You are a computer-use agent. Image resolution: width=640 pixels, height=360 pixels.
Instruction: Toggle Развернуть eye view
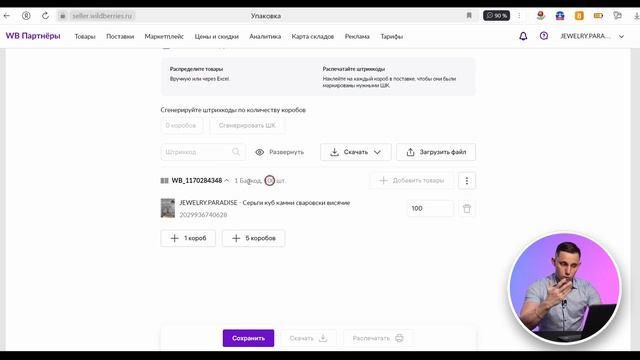(x=280, y=152)
